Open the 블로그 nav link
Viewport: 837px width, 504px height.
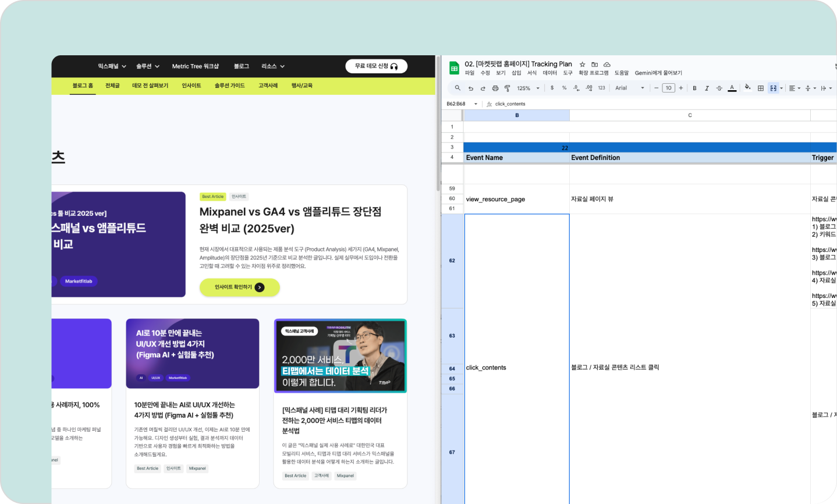[x=242, y=66]
